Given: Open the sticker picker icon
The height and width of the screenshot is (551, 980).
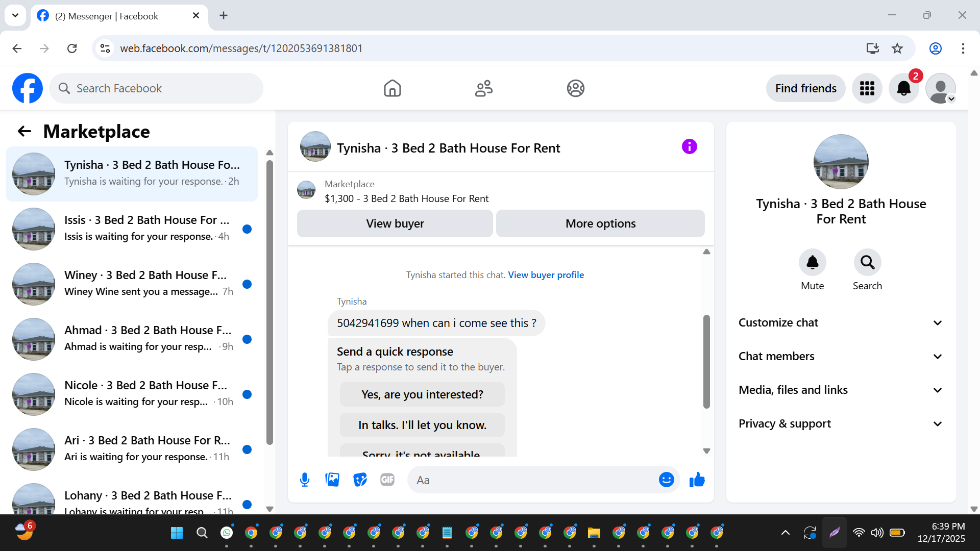Looking at the screenshot, I should click(x=360, y=480).
